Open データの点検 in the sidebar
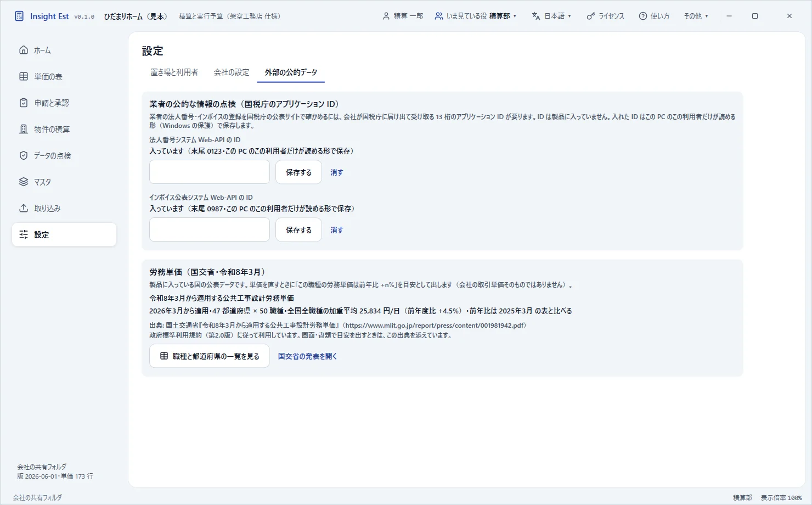Image resolution: width=812 pixels, height=505 pixels. point(64,155)
